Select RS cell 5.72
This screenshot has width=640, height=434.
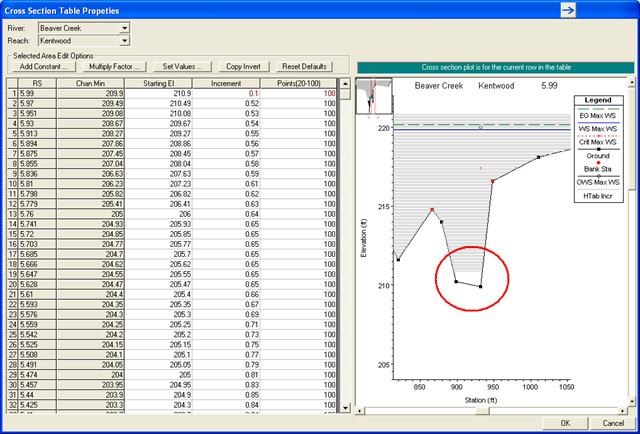(37, 234)
